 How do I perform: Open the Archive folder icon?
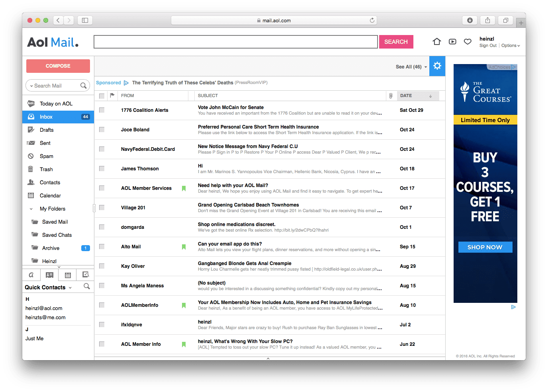click(35, 248)
